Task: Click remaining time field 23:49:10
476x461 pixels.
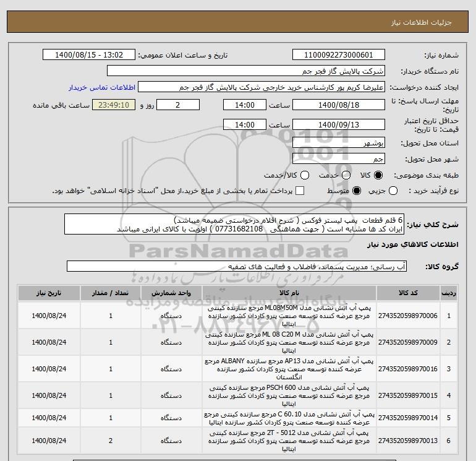Action: (x=114, y=105)
